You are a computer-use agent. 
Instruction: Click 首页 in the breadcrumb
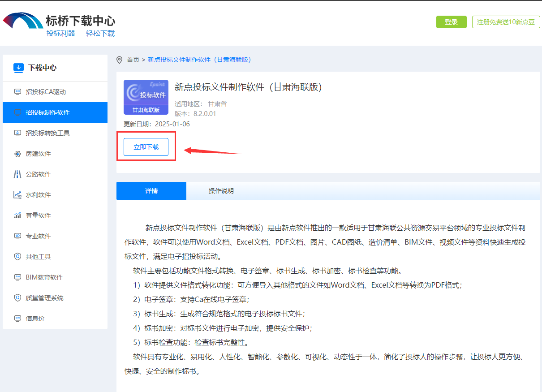[133, 60]
